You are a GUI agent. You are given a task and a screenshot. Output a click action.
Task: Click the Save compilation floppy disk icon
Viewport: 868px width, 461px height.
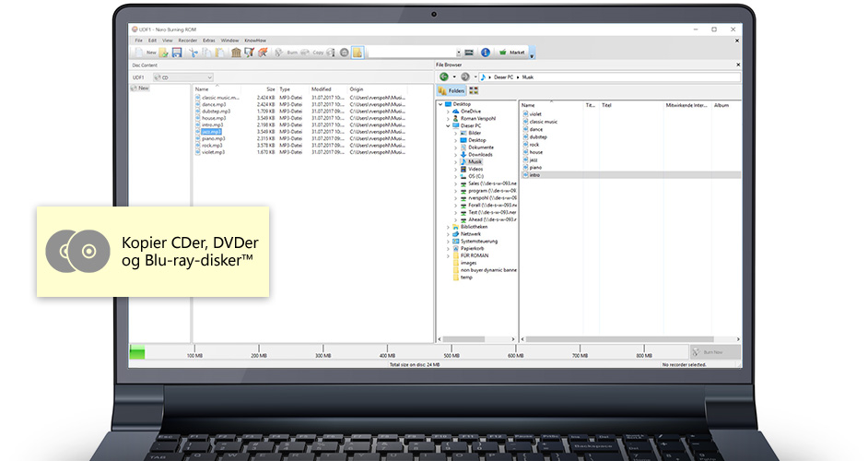click(177, 53)
